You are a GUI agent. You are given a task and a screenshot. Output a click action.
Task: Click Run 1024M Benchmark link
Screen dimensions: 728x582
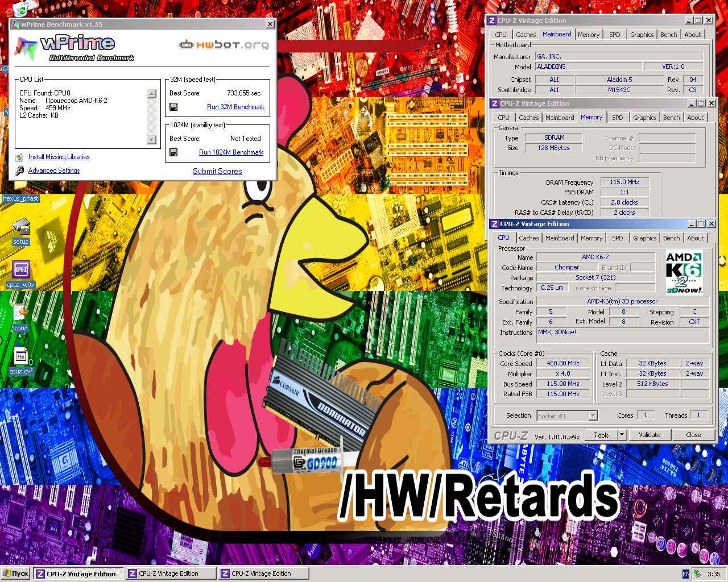pos(231,152)
